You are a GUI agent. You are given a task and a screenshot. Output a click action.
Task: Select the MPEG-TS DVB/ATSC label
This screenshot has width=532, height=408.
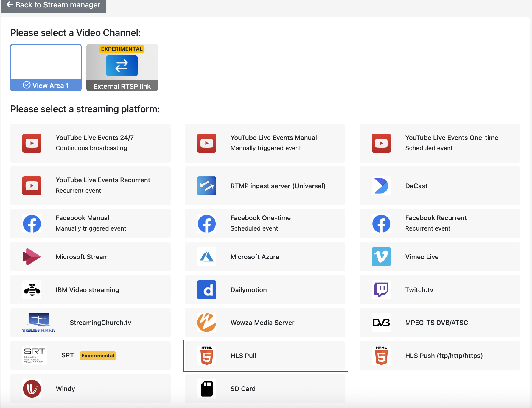click(x=437, y=323)
